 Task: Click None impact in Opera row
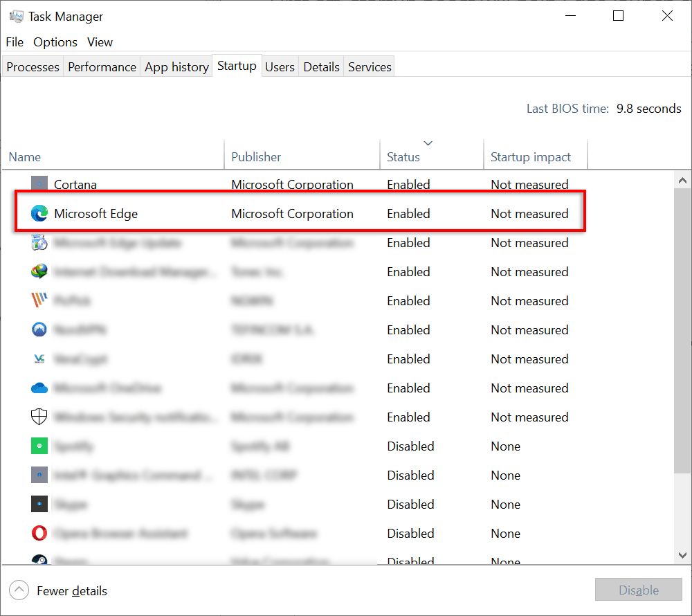pyautogui.click(x=505, y=534)
